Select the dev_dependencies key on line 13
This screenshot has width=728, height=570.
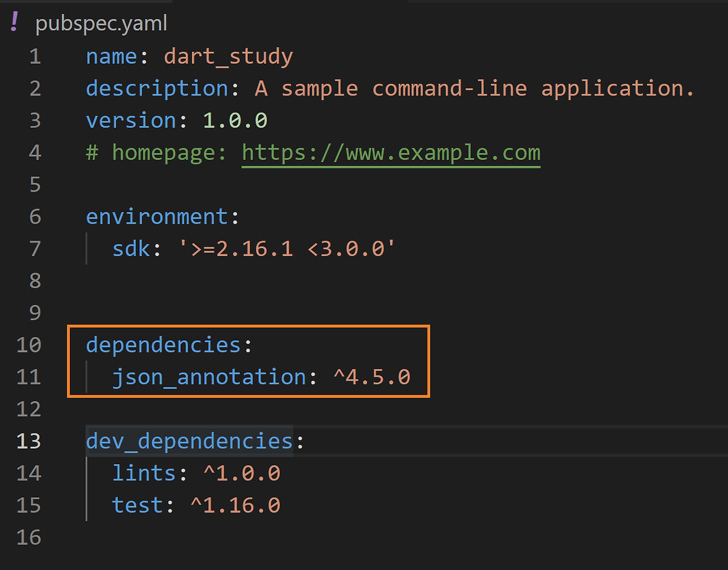189,441
